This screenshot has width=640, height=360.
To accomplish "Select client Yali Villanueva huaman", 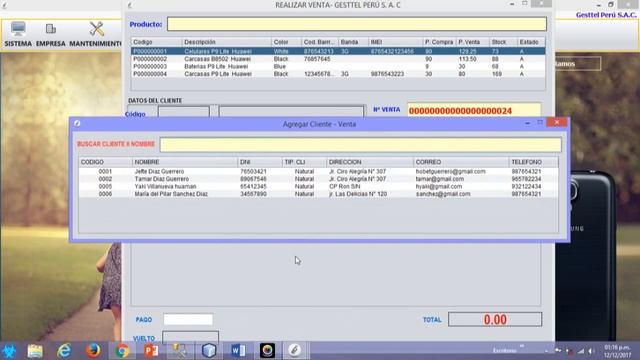I will 318,186.
